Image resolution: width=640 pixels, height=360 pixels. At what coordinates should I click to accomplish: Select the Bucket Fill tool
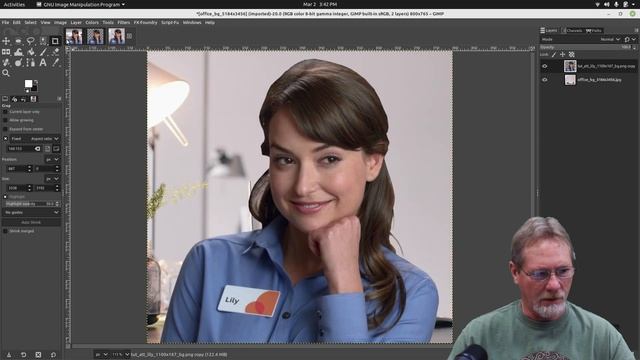coord(31,52)
